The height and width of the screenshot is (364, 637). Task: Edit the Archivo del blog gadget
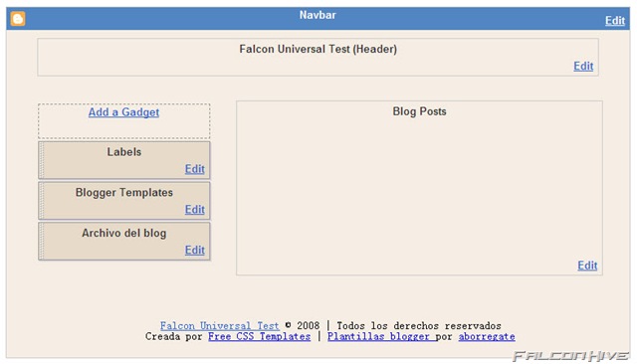point(195,250)
